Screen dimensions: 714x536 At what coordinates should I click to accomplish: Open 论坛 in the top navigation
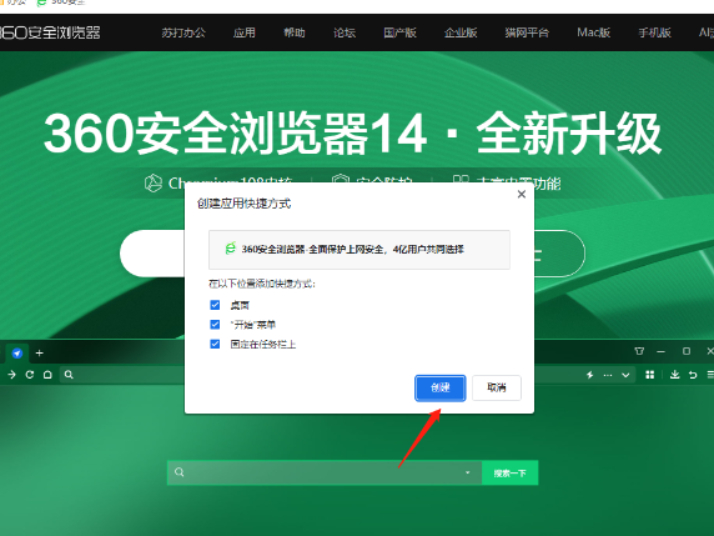point(344,33)
